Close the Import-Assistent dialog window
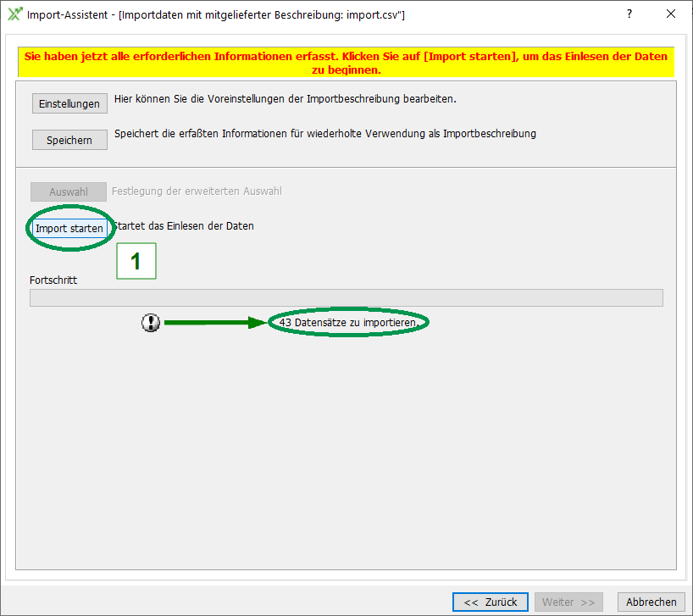Image resolution: width=693 pixels, height=616 pixels. (671, 14)
